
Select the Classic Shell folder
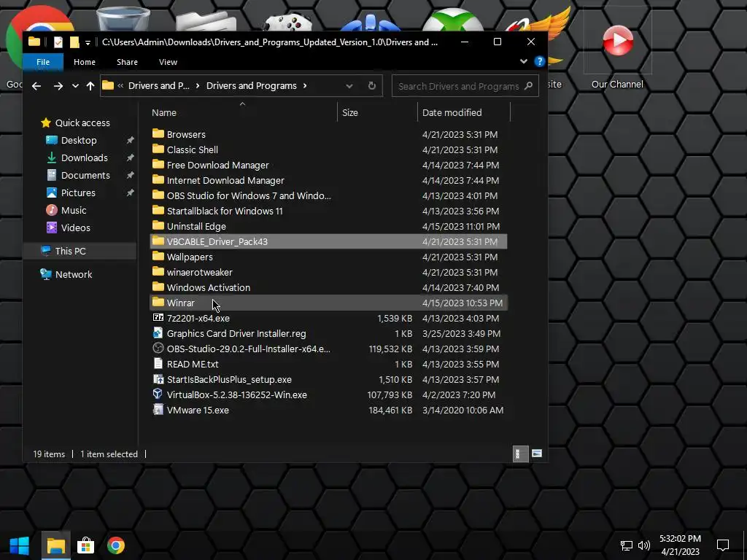coord(329,149)
